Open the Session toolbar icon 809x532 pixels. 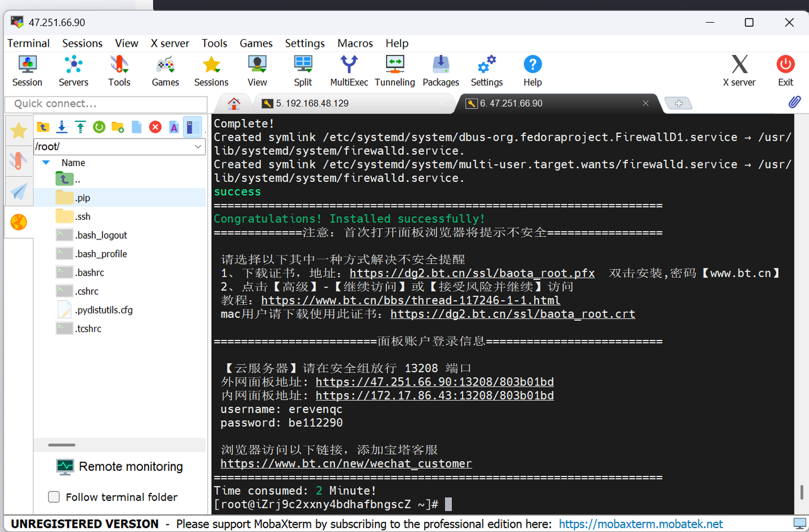tap(27, 71)
